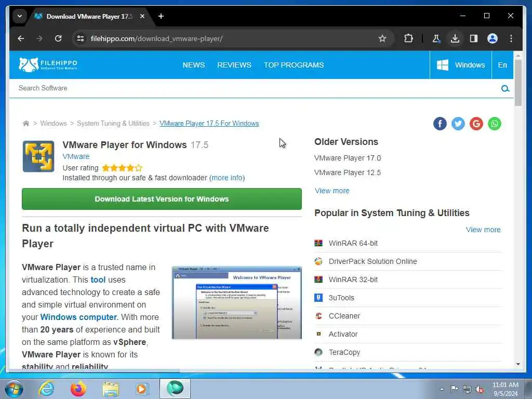Share via WhatsApp icon
Screen dimensions: 532x399
[495, 124]
